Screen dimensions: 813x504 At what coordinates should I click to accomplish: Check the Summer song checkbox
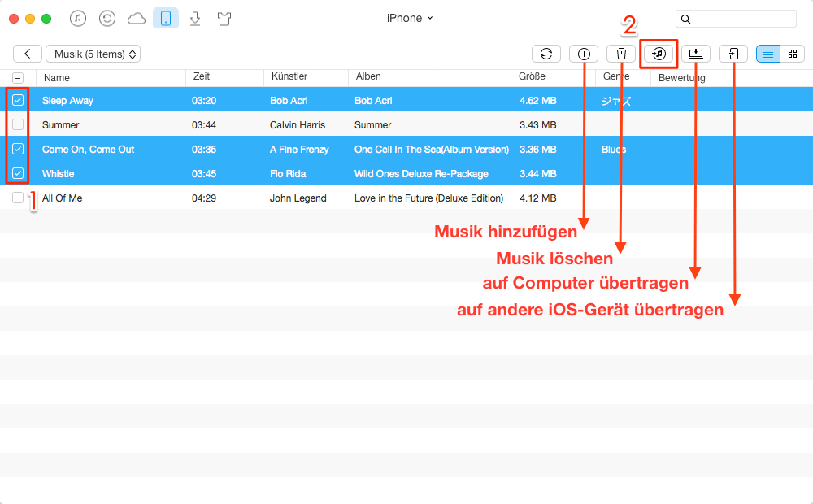tap(18, 124)
